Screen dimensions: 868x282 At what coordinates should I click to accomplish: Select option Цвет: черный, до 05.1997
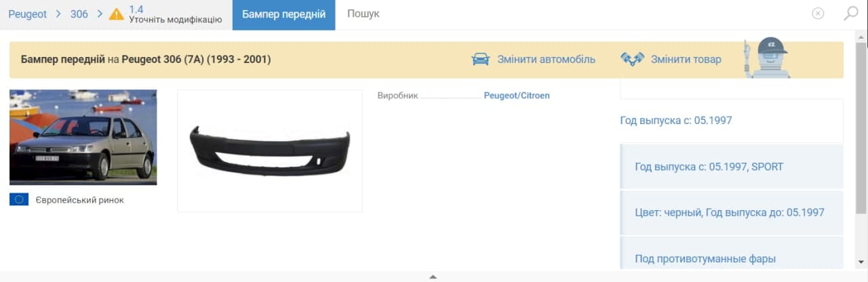click(x=732, y=212)
